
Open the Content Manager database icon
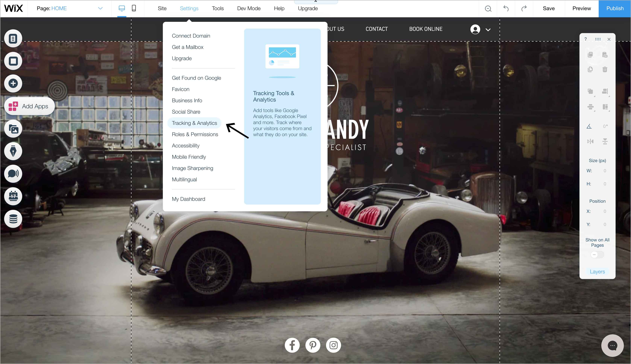(13, 219)
